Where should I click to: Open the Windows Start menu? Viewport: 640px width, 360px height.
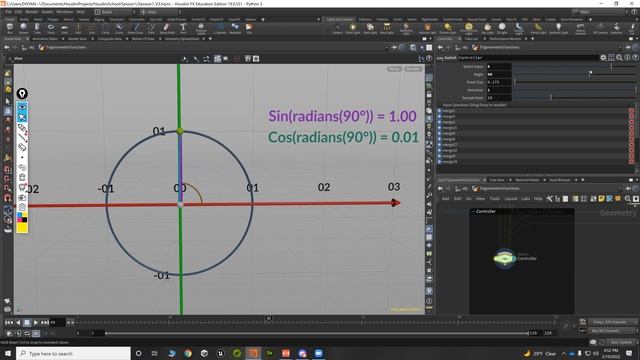8,353
